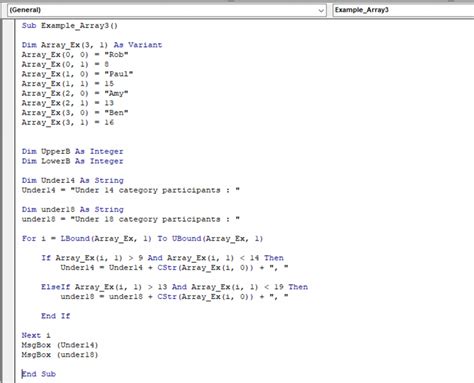Click the 'under18 = under18 + CStr' line

[174, 297]
